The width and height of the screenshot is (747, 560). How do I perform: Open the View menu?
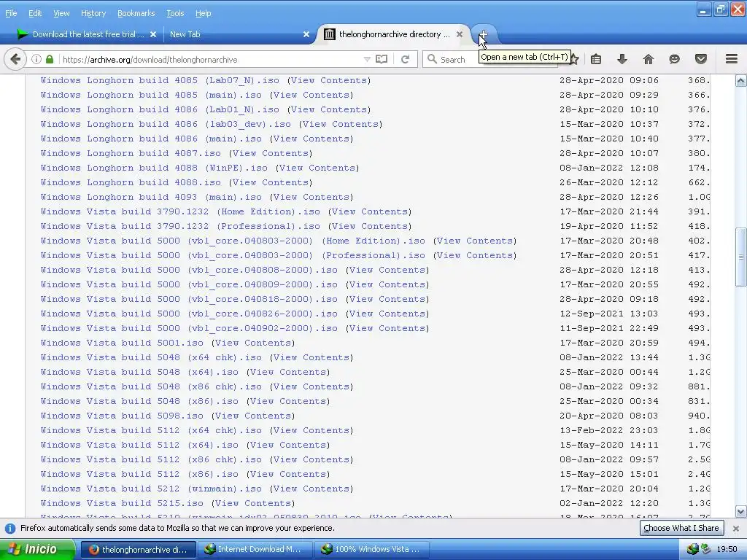pyautogui.click(x=61, y=13)
